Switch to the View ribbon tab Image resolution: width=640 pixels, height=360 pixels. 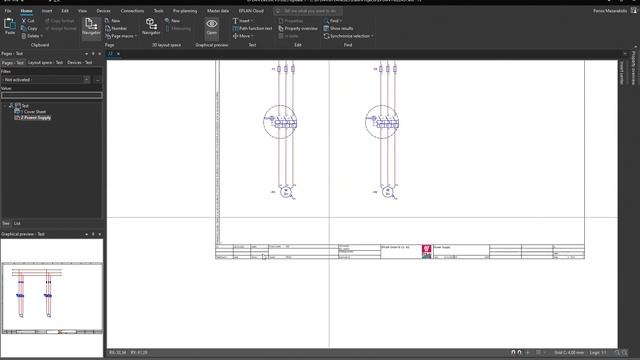pos(82,11)
